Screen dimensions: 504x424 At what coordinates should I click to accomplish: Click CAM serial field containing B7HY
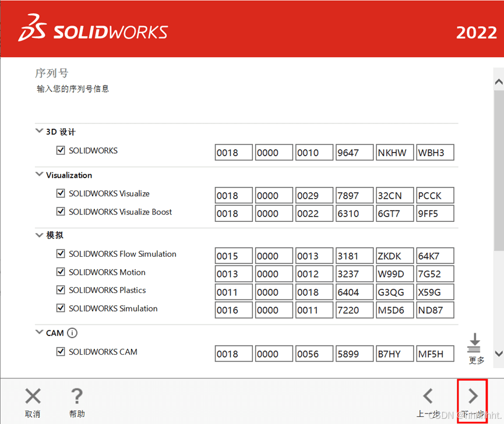coord(394,354)
